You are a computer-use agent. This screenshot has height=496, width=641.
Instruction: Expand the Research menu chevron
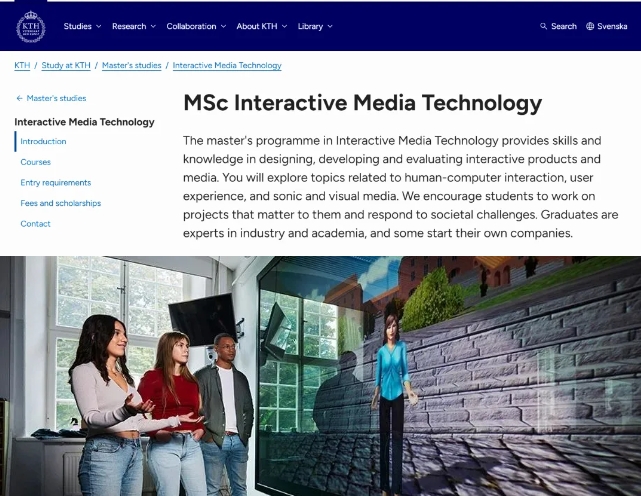coord(153,26)
